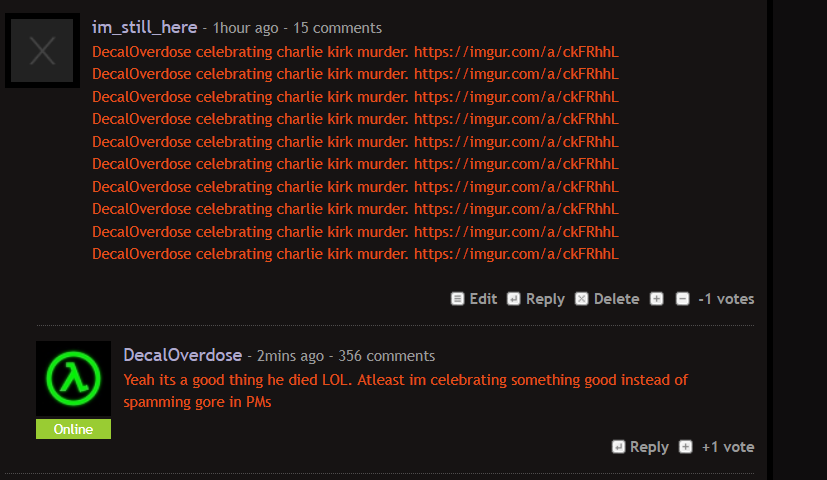Upvote DecalOverdose's comment with the plus icon

coord(685,447)
